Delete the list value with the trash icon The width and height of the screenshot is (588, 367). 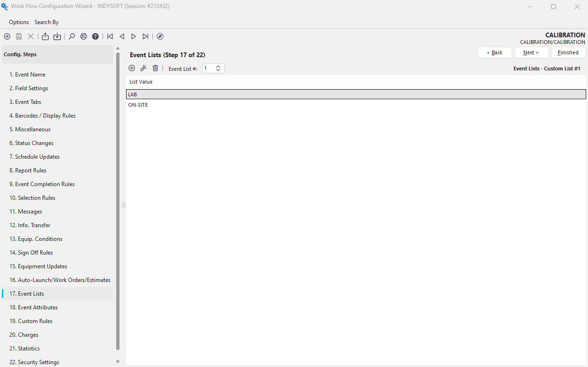[x=155, y=68]
